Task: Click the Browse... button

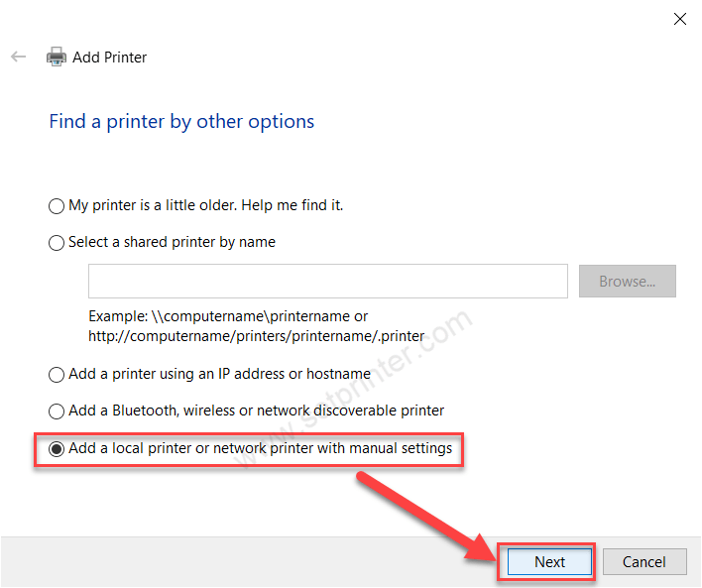Action: [628, 282]
